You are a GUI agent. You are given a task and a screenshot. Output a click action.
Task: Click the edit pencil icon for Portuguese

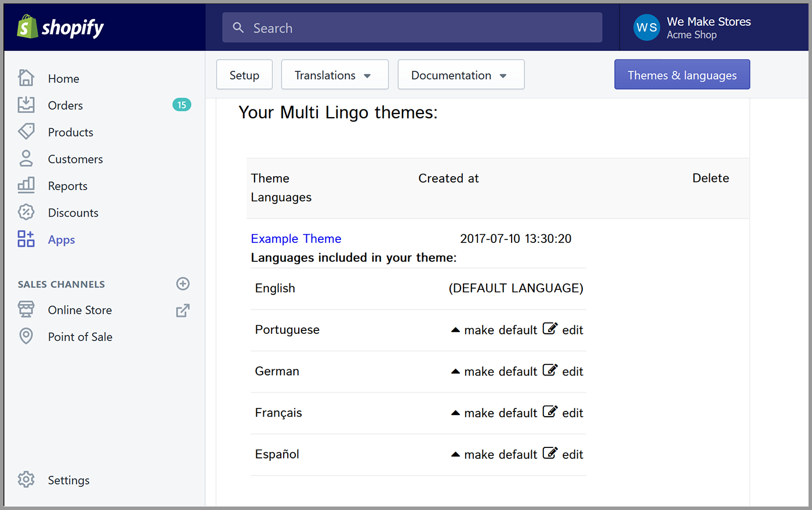pos(550,329)
